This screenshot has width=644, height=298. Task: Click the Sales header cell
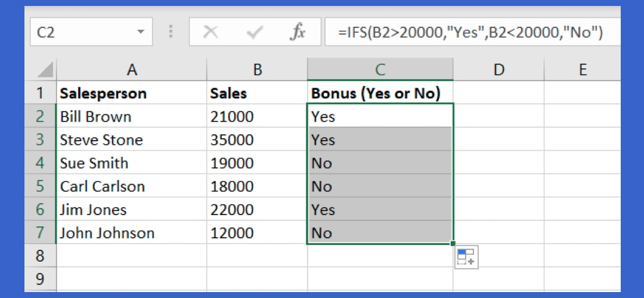click(257, 93)
